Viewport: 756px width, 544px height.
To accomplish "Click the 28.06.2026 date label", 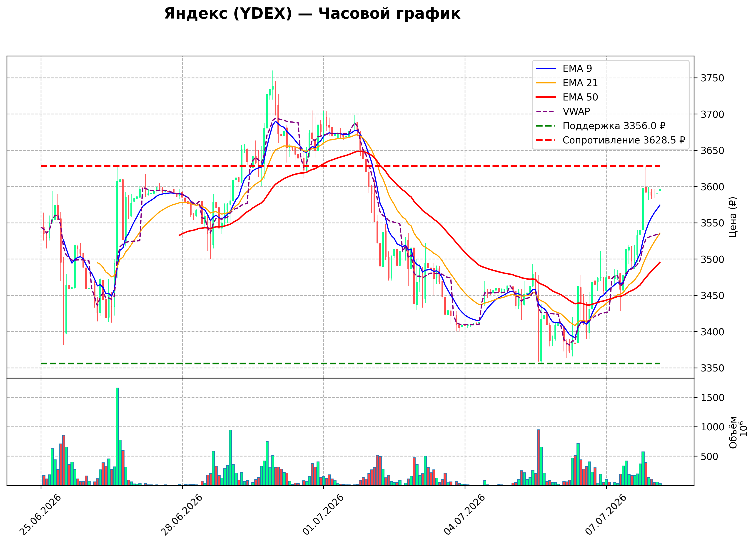I will point(182,515).
